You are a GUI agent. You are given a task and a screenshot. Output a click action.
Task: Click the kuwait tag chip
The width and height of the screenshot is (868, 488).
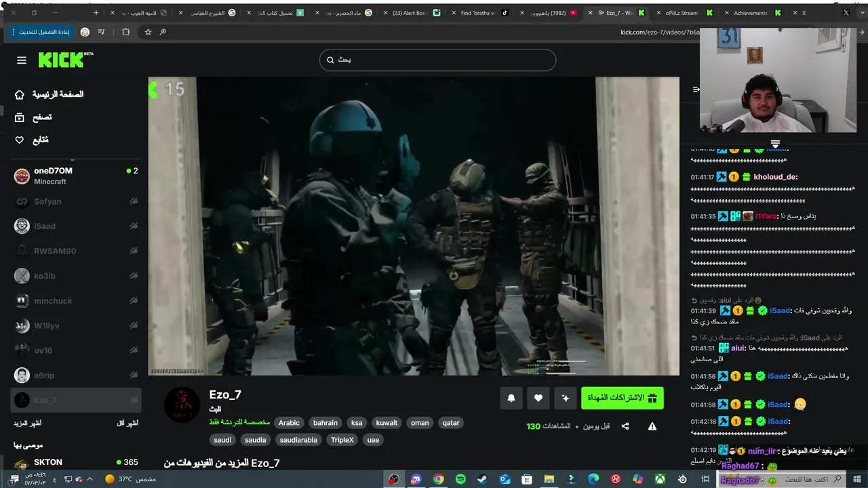(x=387, y=423)
